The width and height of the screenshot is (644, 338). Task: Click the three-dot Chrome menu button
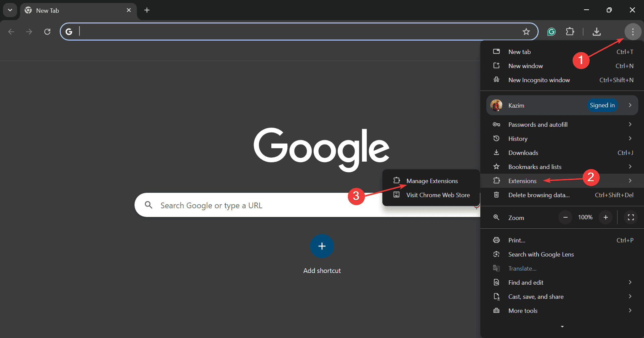click(x=633, y=32)
